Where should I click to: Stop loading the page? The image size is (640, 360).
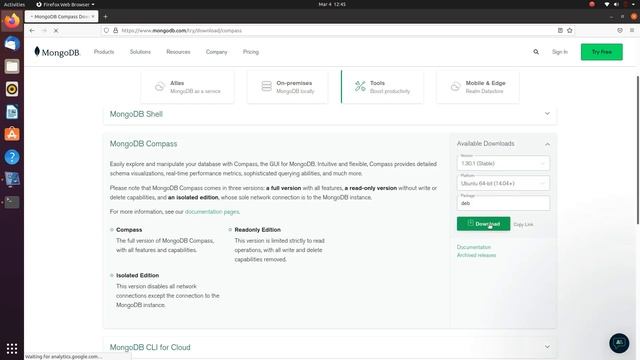point(56,31)
